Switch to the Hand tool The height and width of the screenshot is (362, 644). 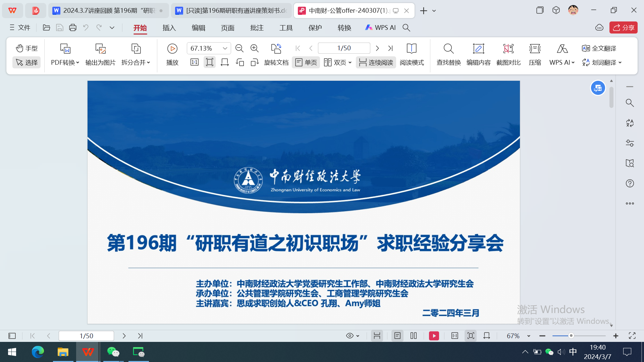pyautogui.click(x=26, y=48)
